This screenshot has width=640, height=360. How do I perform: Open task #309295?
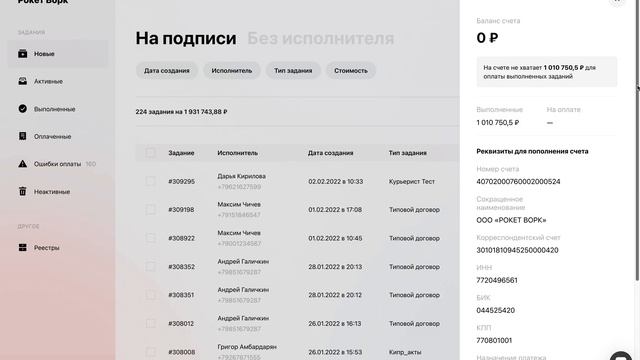181,181
